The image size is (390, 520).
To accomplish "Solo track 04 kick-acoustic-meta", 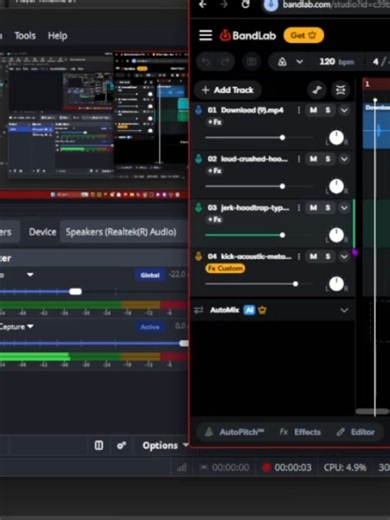I will coord(328,256).
